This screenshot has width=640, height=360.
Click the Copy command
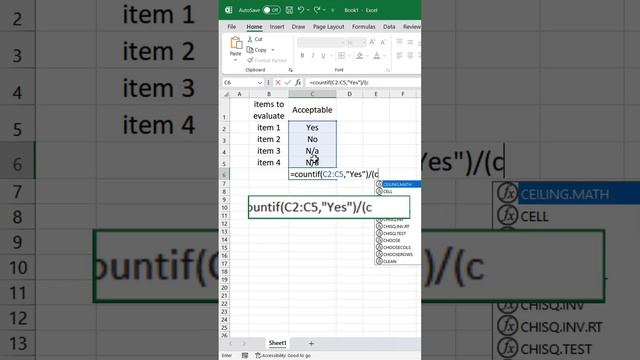(x=257, y=50)
